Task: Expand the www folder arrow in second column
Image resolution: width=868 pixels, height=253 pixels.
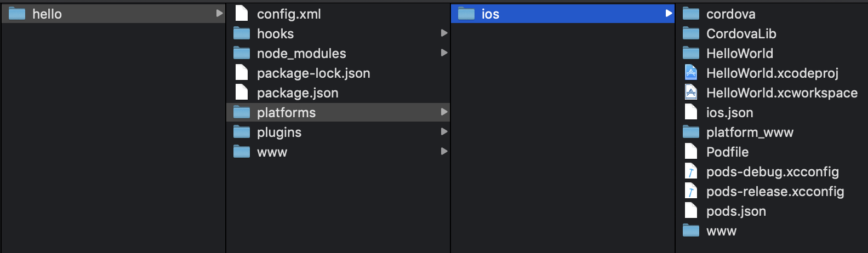Action: pyautogui.click(x=444, y=152)
